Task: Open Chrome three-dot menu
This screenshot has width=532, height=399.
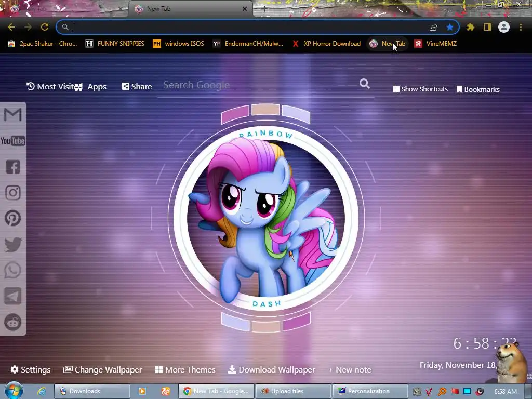Action: click(521, 27)
